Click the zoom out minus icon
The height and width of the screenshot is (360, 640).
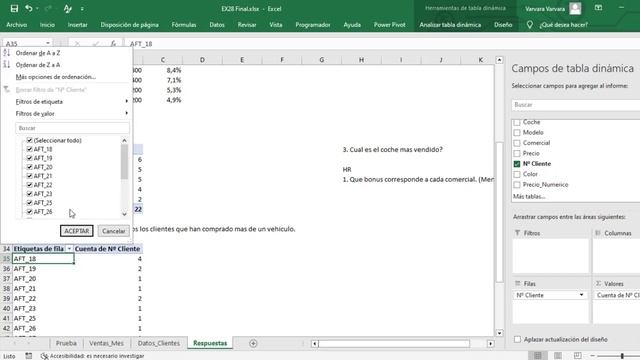[x=593, y=356]
